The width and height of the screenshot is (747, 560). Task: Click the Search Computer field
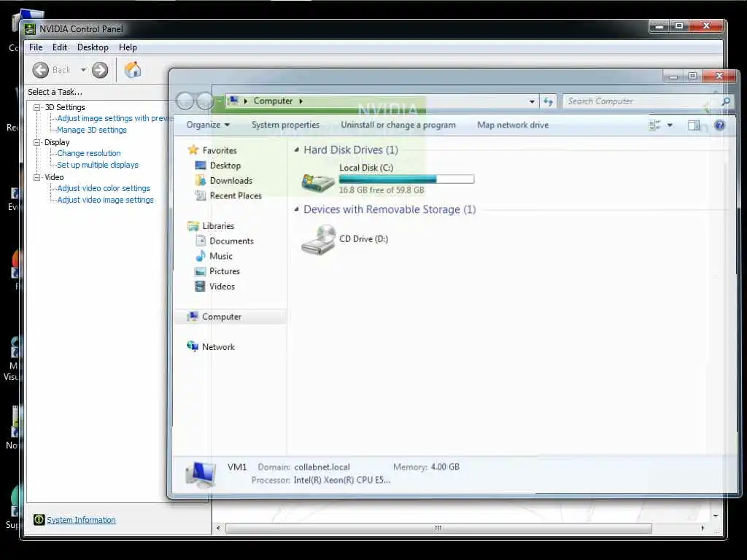tap(640, 101)
